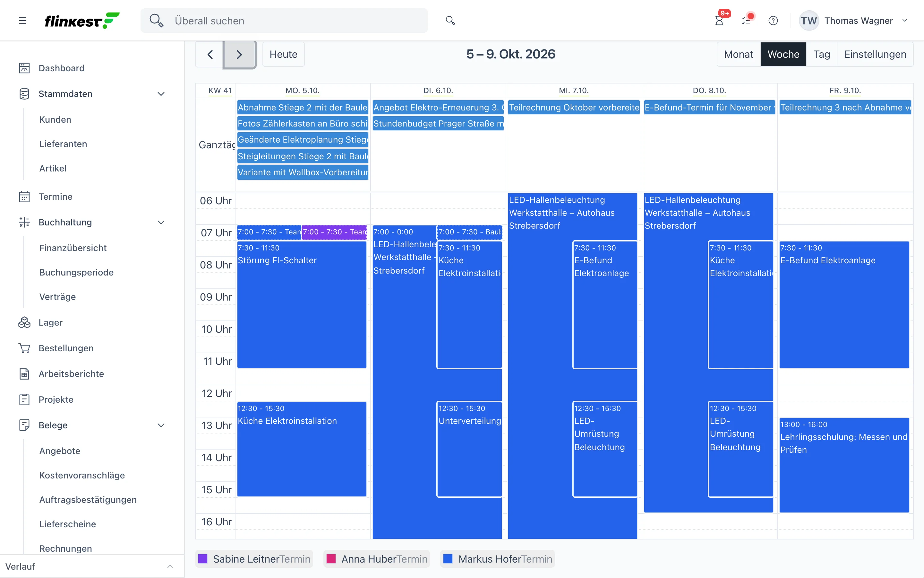Screen dimensions: 924x578
Task: Open Störung FI-Schalter appointment on Monday
Action: pos(302,304)
